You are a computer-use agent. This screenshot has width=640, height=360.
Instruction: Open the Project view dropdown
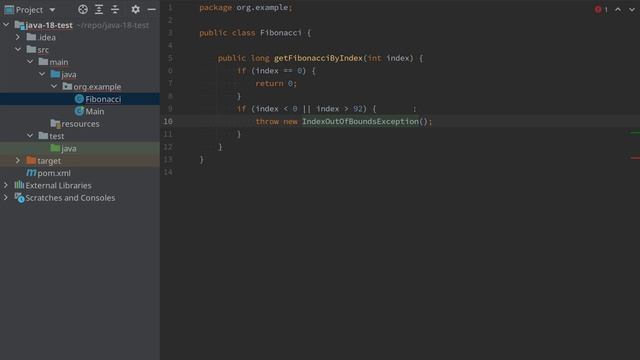click(52, 9)
